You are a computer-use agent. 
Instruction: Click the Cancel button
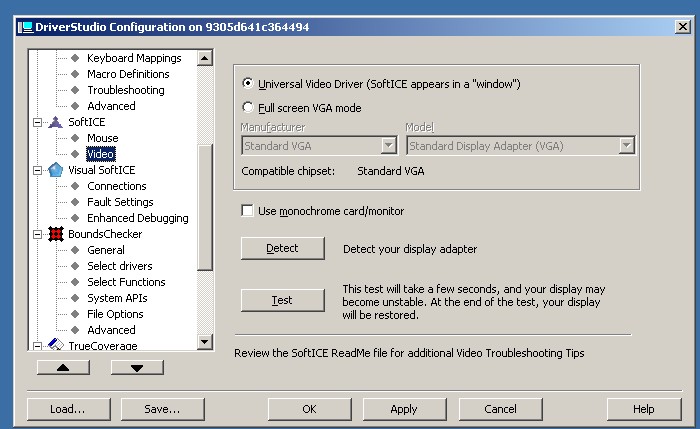click(x=500, y=409)
